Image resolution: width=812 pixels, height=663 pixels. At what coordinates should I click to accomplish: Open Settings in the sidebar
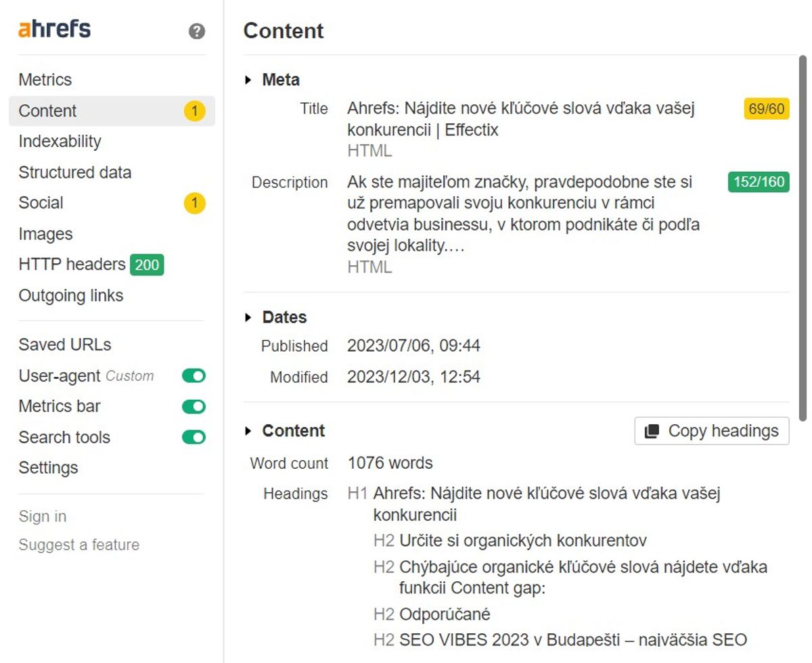click(x=48, y=468)
